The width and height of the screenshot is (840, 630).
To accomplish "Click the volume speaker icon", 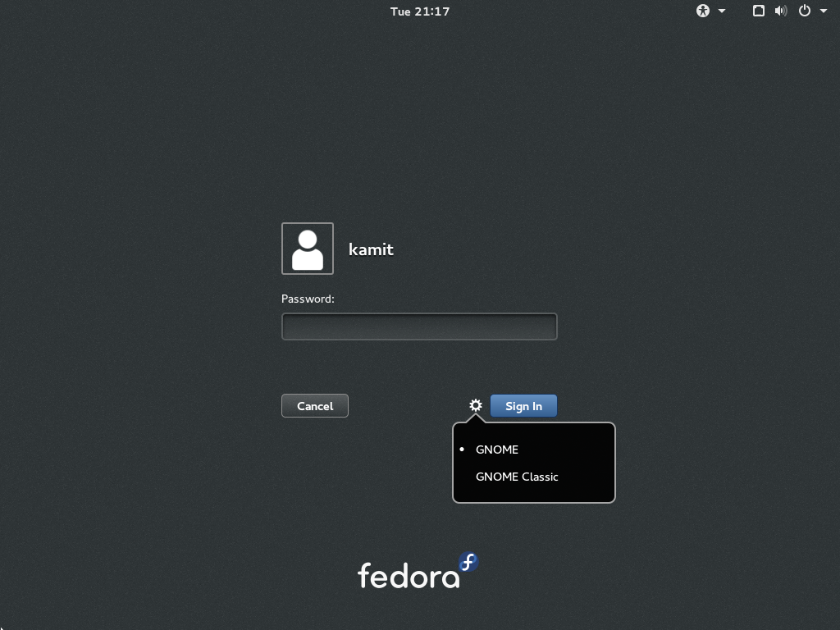I will pos(781,11).
